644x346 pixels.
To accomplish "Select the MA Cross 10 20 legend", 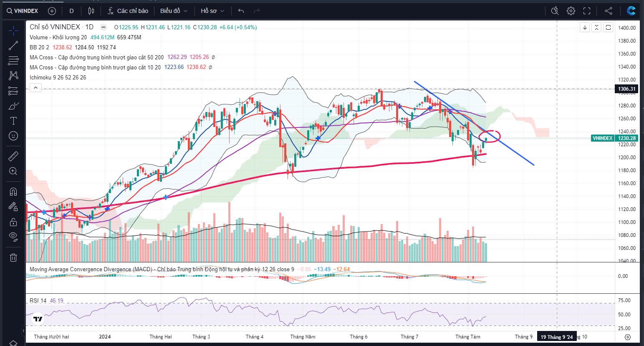I will (x=95, y=67).
